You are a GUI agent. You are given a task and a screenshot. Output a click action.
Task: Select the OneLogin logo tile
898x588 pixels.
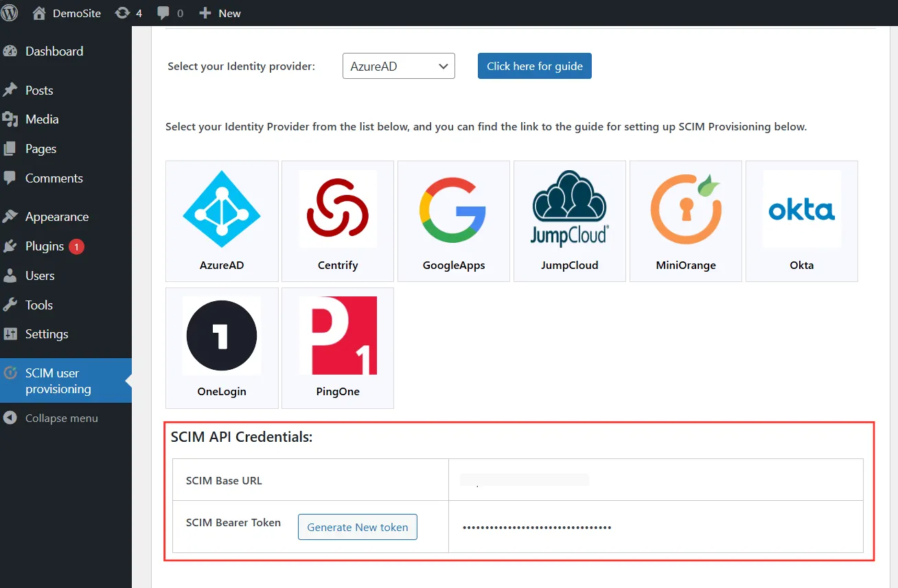click(x=222, y=348)
